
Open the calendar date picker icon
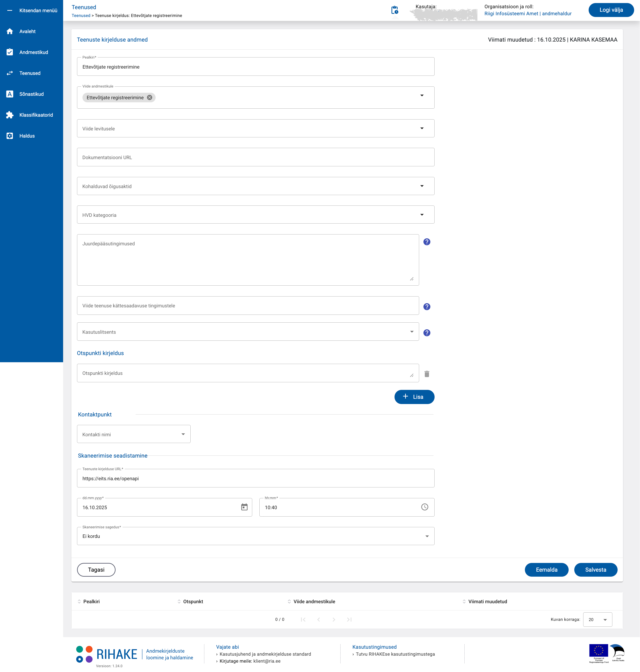tap(244, 507)
